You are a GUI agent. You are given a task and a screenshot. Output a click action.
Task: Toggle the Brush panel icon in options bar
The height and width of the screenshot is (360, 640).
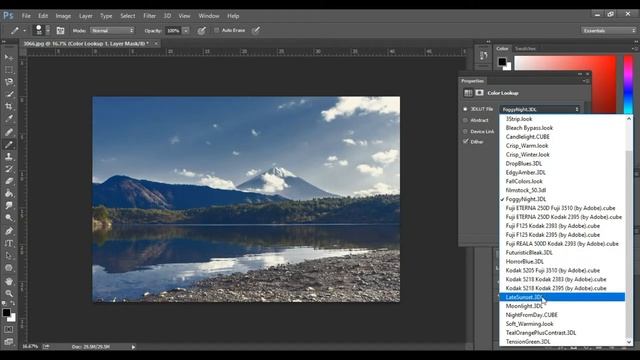[x=60, y=31]
